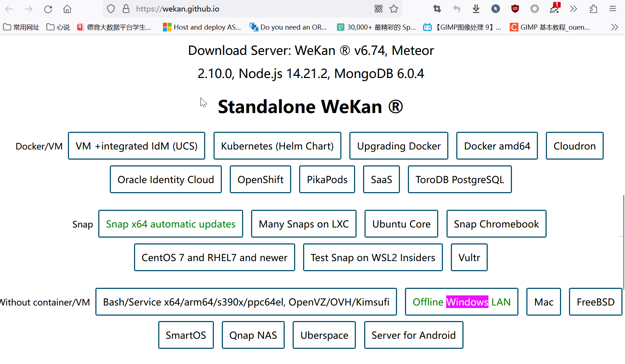Click the browser Back arrow
Screen dimensions: 625x364
pos(9,9)
